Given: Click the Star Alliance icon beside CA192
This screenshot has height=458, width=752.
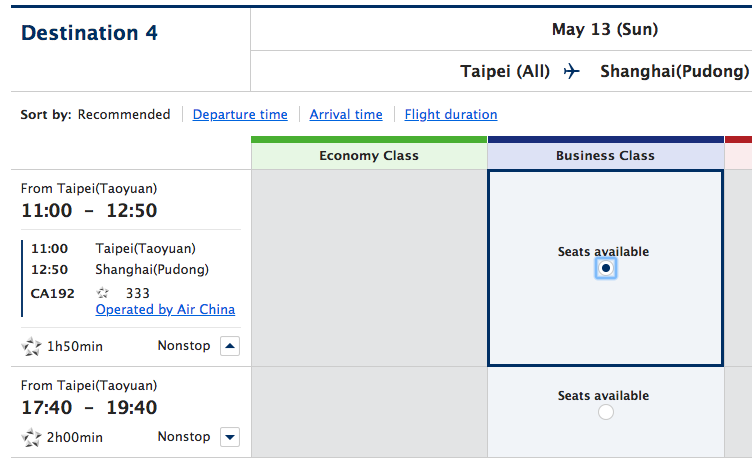Looking at the screenshot, I should point(103,293).
